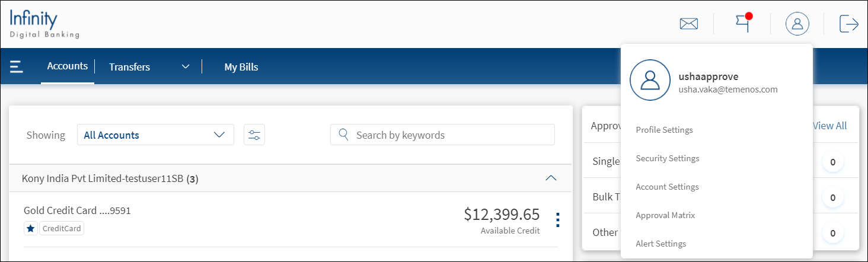
Task: Click the Infinity Digital Banking logo
Action: (44, 24)
